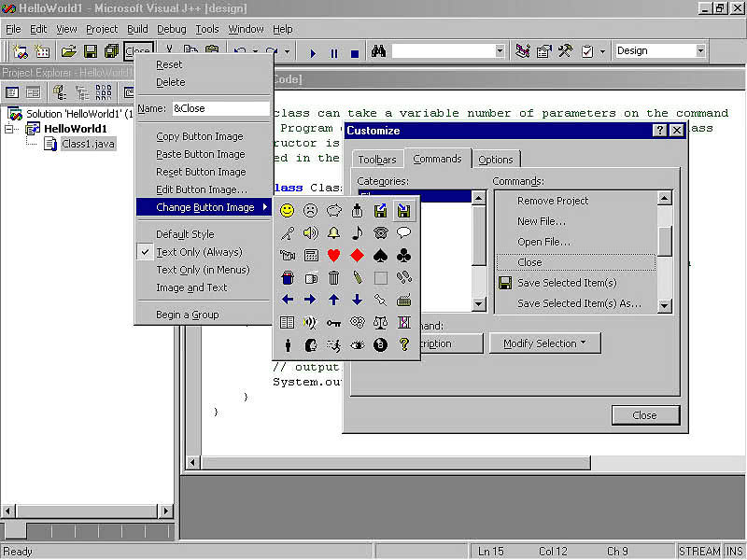
Task: Select Save Selected Item(s) command
Action: click(x=576, y=283)
